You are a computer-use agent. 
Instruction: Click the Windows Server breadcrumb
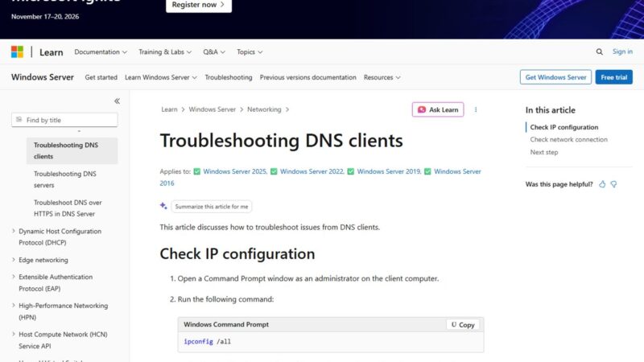[213, 109]
